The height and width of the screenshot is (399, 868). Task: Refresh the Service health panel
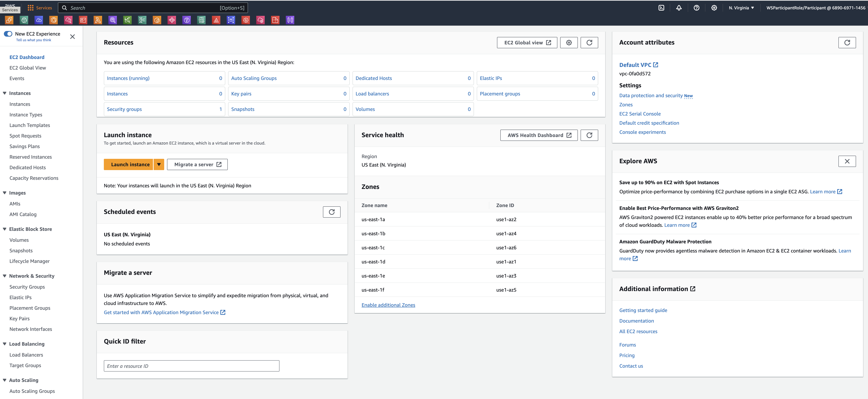click(x=589, y=135)
